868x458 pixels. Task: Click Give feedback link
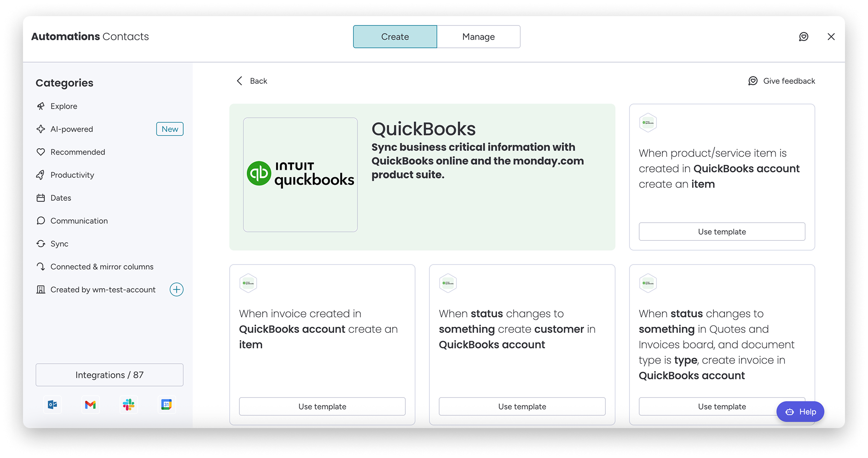pos(781,81)
